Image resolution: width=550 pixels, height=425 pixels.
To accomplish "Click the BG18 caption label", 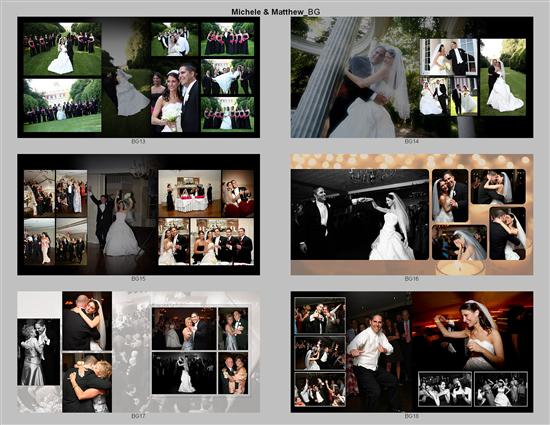I will click(411, 416).
